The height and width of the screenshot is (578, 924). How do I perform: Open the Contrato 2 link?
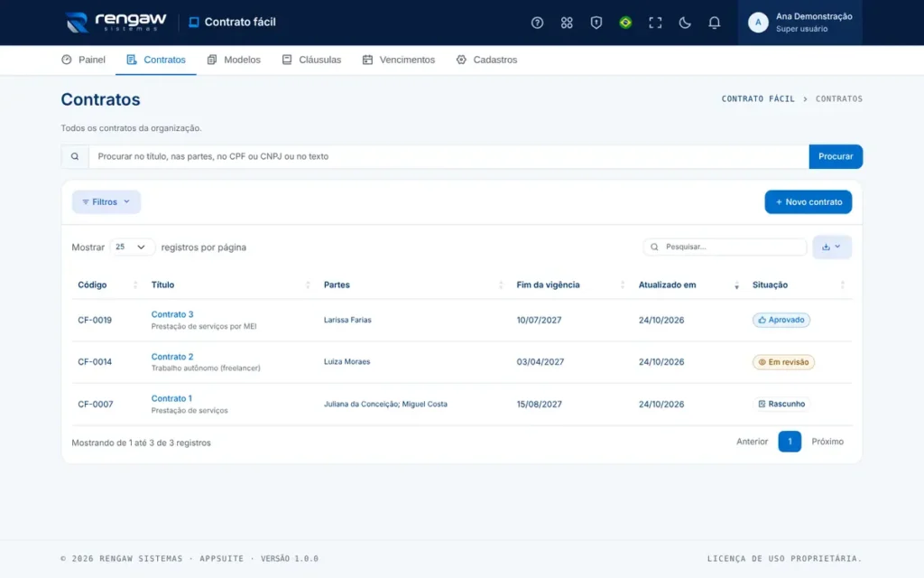tap(172, 357)
